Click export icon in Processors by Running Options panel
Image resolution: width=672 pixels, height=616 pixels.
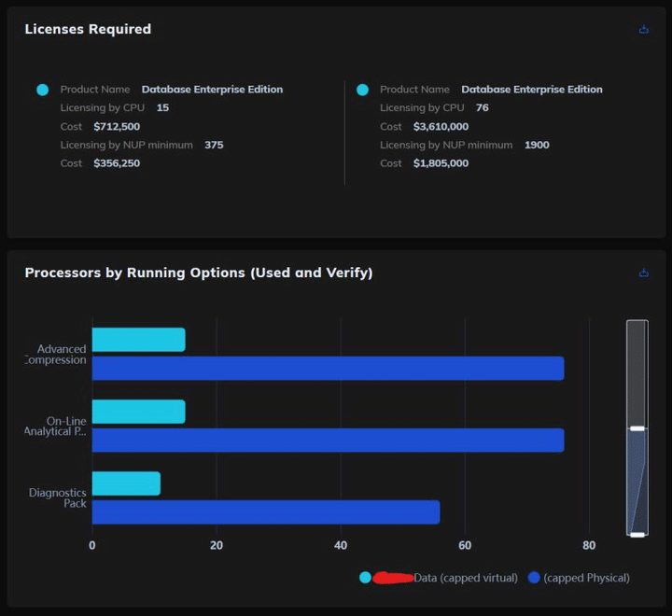(x=643, y=273)
